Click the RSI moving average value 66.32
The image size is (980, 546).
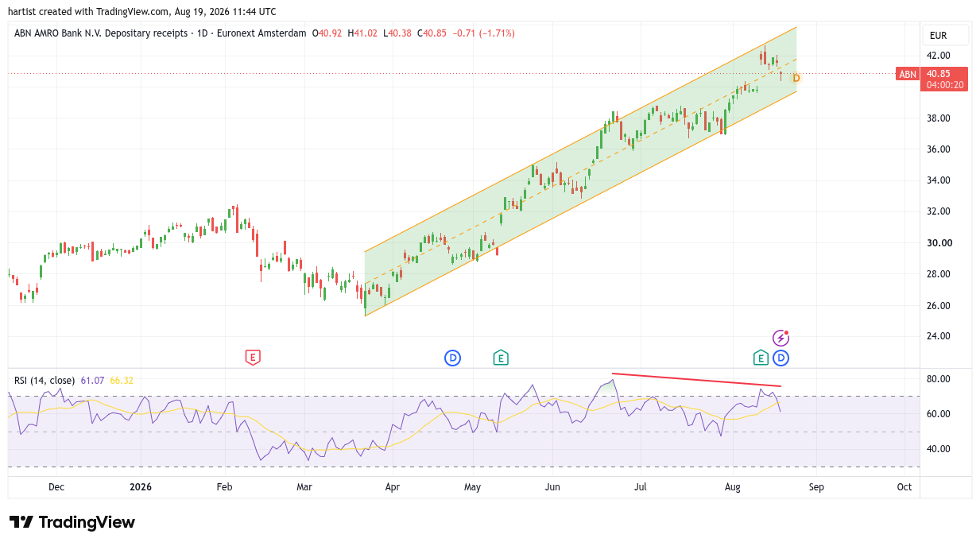(x=121, y=381)
